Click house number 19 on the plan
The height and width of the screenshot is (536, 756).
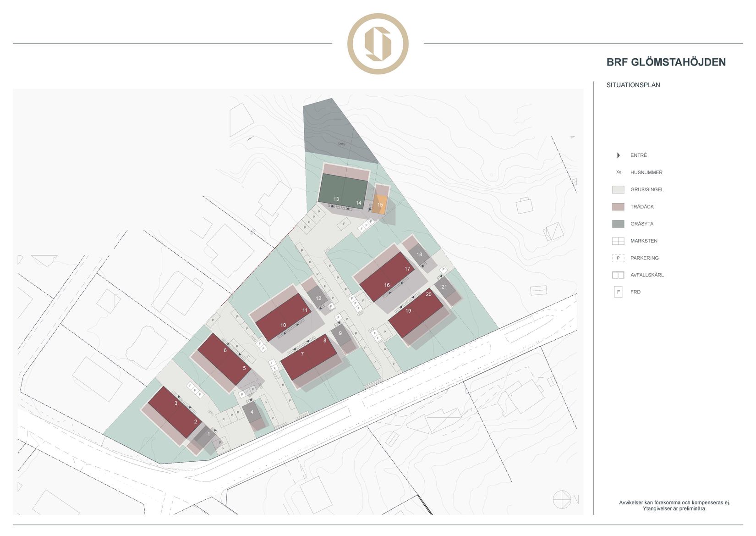408,311
